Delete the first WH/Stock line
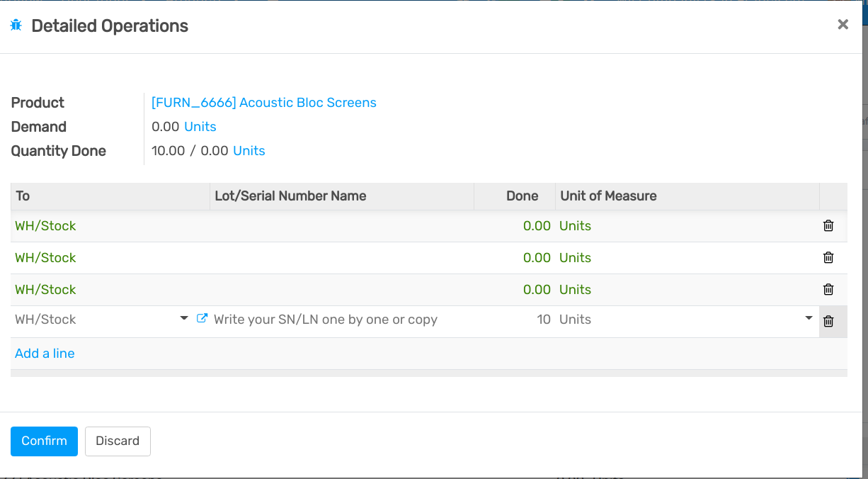 [828, 226]
